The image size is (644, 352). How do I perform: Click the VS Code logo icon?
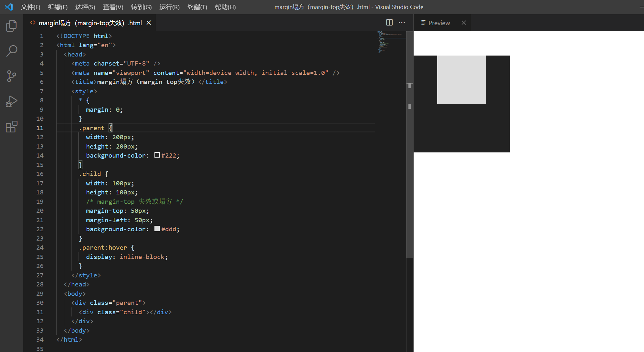click(9, 7)
